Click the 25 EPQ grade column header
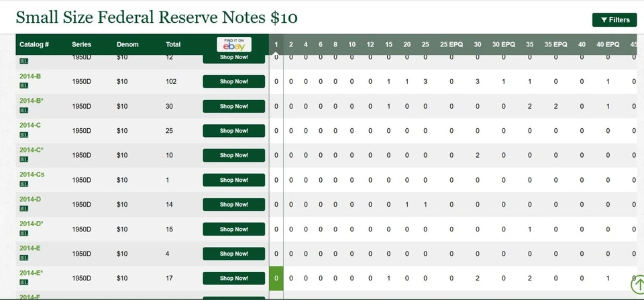The width and height of the screenshot is (644, 300). 451,44
